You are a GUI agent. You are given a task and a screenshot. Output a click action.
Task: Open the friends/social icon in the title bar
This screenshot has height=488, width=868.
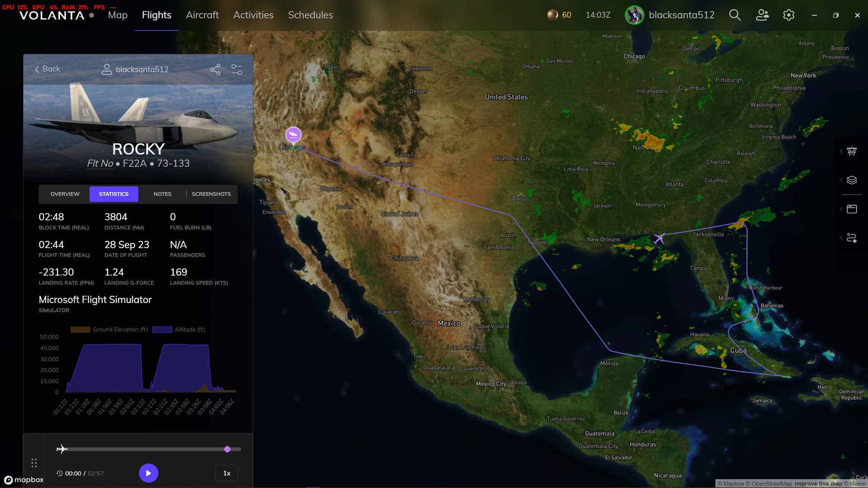[762, 15]
